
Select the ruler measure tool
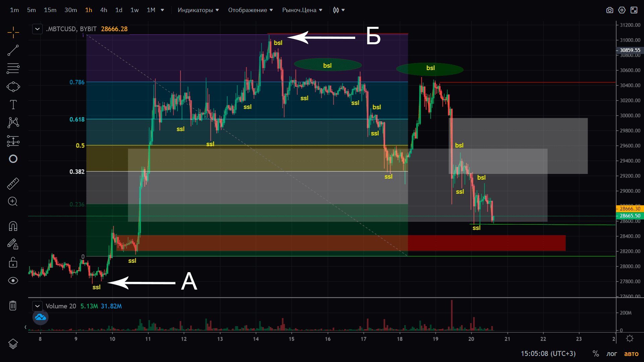[13, 183]
